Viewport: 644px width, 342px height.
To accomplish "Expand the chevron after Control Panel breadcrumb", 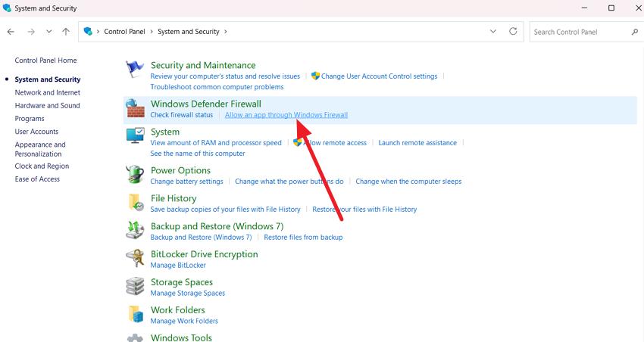I will (151, 32).
